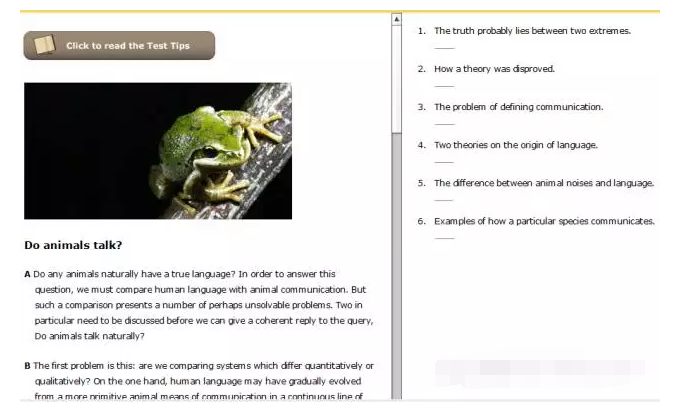Click 'The problem of defining communication' statement
697x414 pixels.
point(518,107)
